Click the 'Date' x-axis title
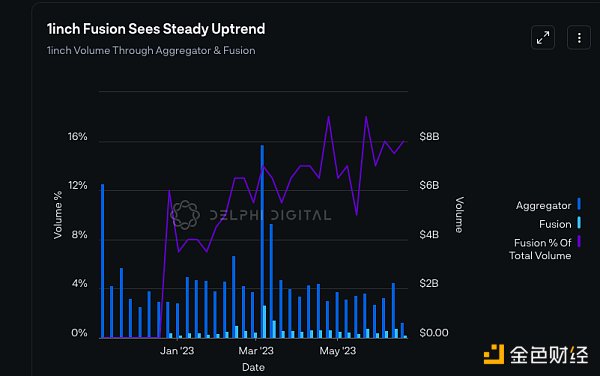600x376 pixels. pos(253,368)
